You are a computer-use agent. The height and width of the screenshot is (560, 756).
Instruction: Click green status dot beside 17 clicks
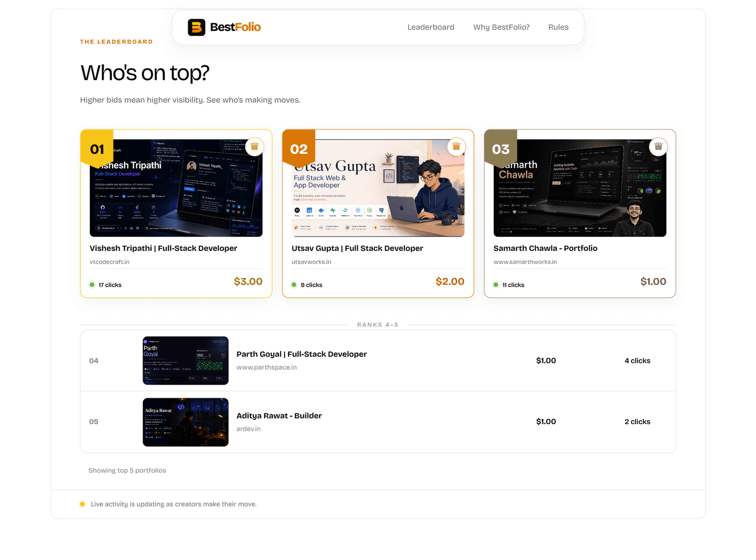[x=92, y=285]
